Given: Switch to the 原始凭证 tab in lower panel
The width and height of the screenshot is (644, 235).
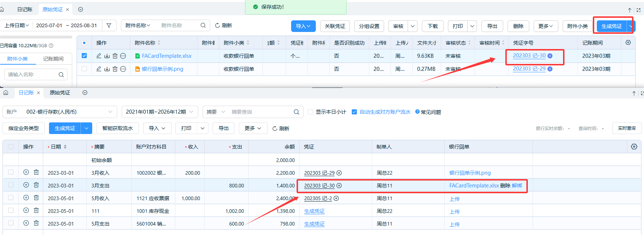Looking at the screenshot, I should [60, 93].
